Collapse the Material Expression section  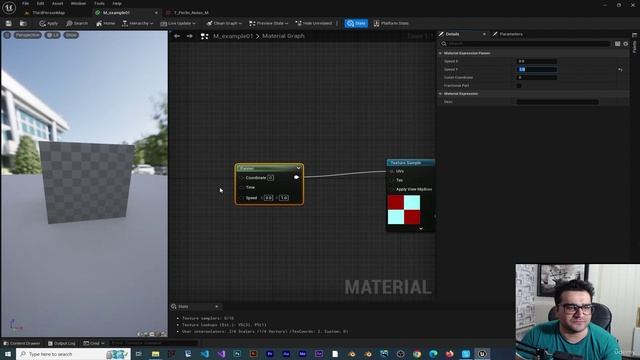click(x=440, y=94)
